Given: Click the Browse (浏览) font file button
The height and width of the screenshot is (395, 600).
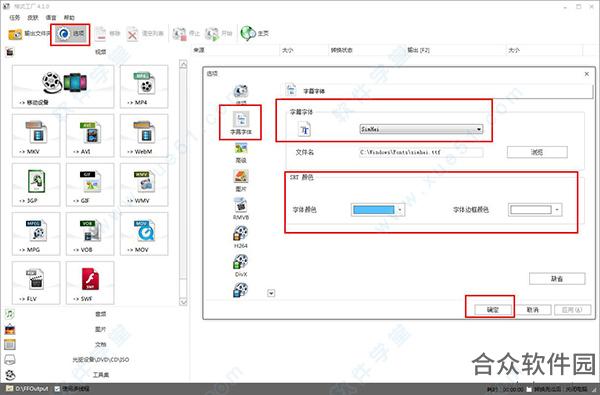Looking at the screenshot, I should point(537,152).
